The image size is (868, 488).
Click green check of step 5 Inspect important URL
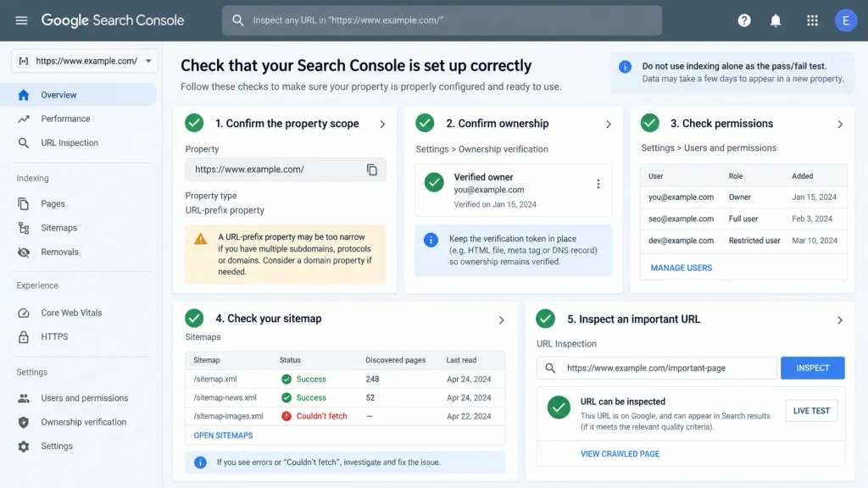click(545, 319)
